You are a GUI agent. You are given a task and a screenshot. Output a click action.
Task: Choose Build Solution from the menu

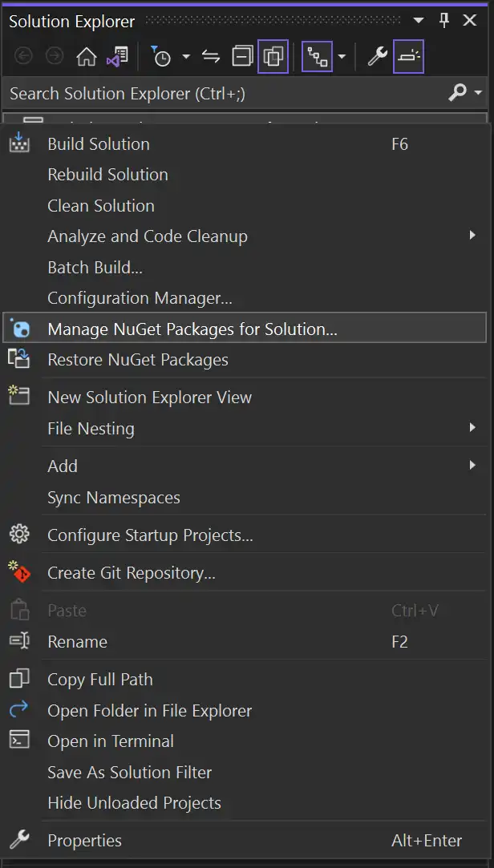coord(99,143)
